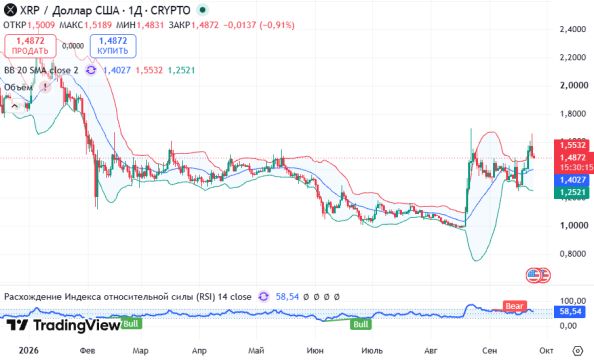This screenshot has width=594, height=360.
Task: Click the red Bear divergence label
Action: 514,306
